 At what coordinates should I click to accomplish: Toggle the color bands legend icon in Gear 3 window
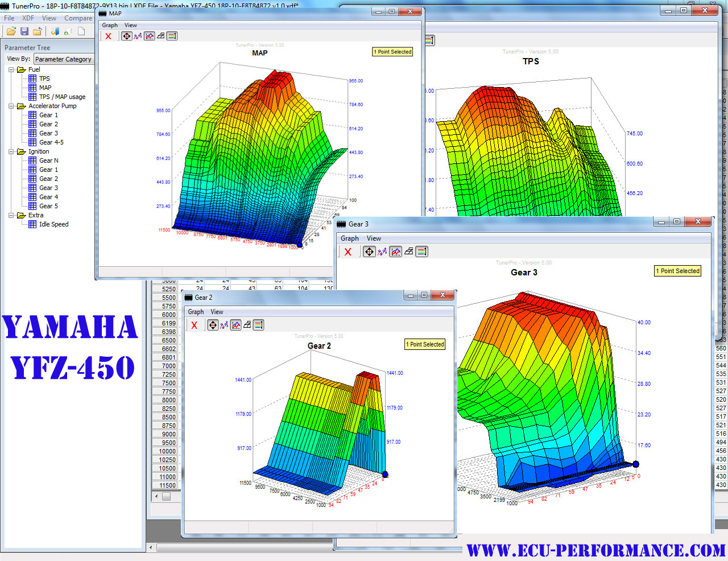tap(421, 251)
